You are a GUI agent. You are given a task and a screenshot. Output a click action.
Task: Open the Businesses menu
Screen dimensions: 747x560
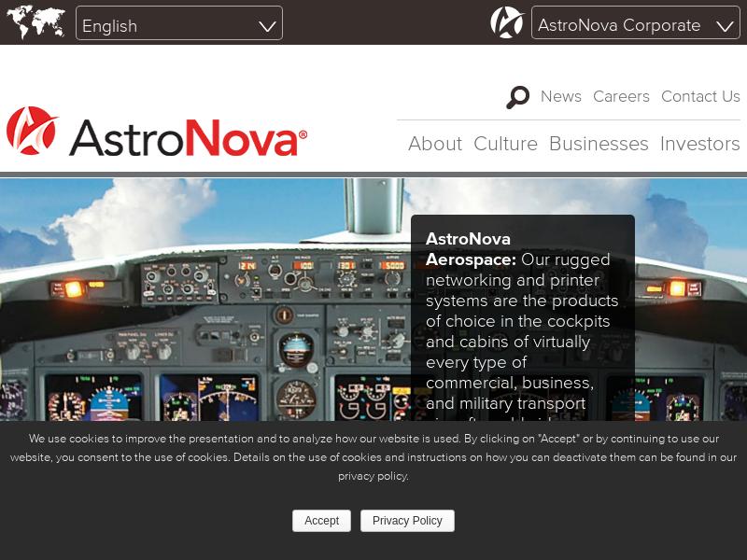tap(599, 144)
